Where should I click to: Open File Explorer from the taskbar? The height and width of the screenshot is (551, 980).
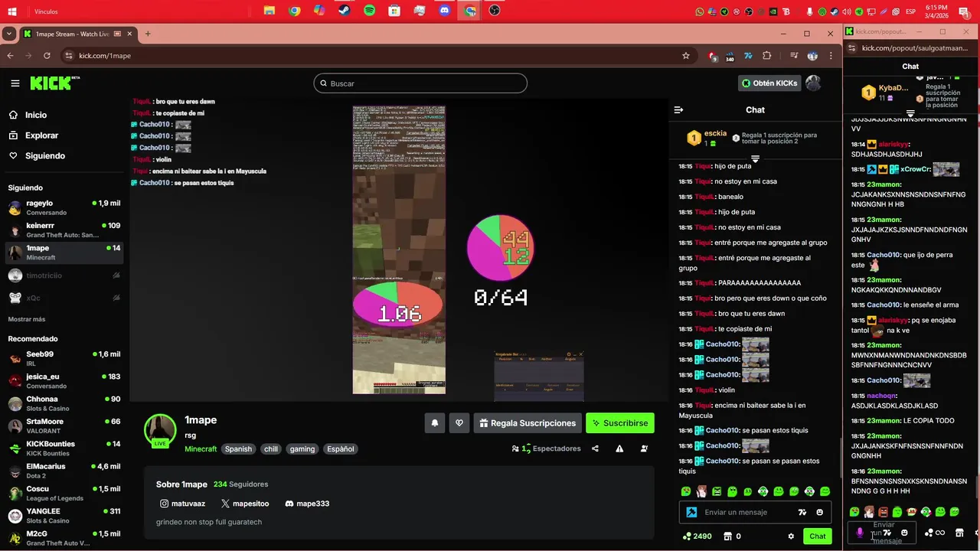coord(269,11)
